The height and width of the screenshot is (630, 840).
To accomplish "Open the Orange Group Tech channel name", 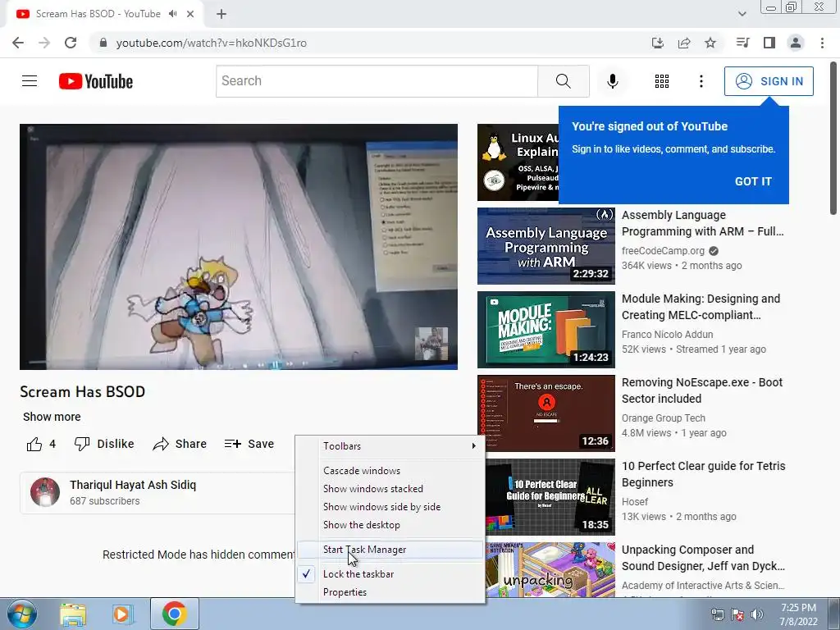I will click(663, 418).
